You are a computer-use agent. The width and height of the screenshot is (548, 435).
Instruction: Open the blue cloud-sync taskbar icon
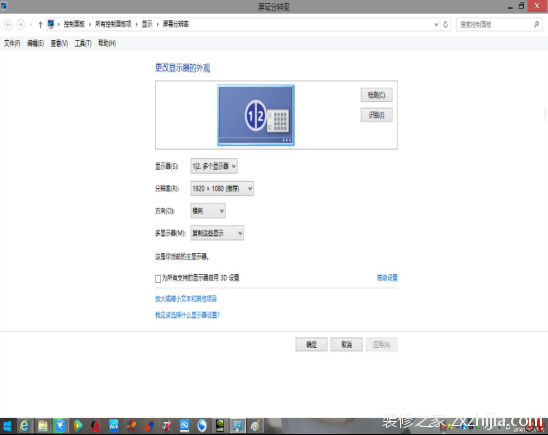(x=185, y=426)
